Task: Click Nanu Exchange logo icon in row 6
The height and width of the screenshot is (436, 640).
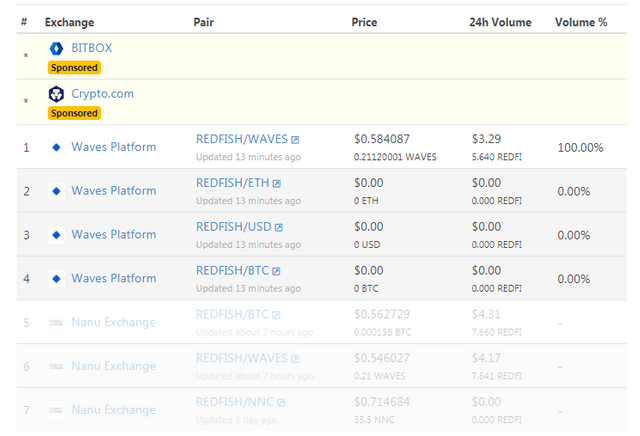Action: (56, 367)
